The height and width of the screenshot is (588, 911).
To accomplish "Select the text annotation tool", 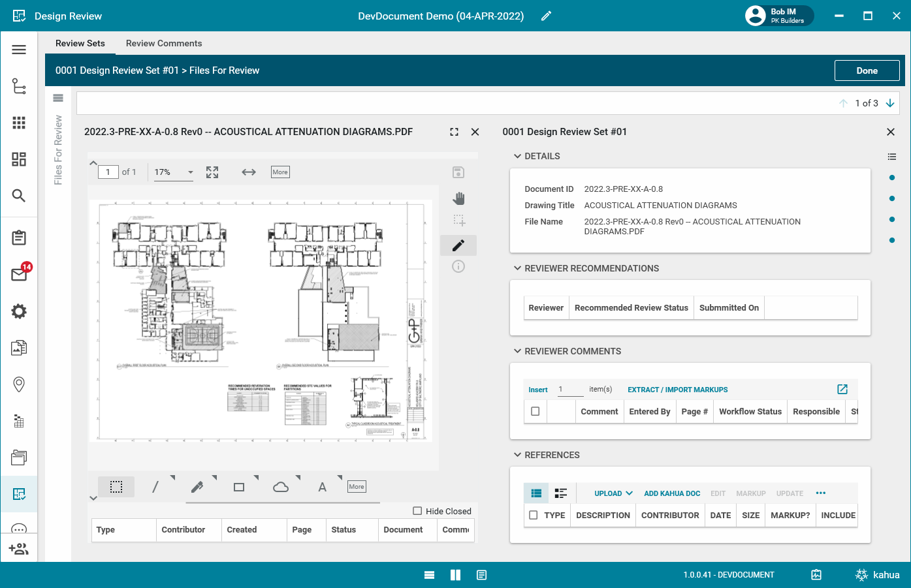I will pyautogui.click(x=322, y=487).
